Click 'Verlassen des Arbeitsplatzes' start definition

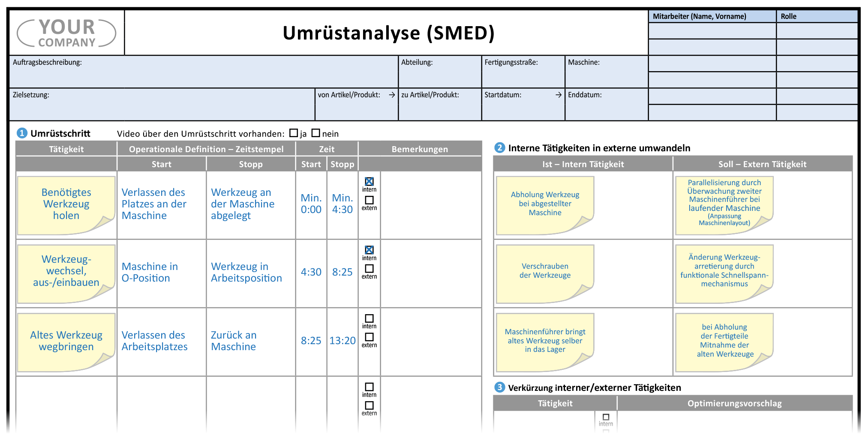(154, 341)
